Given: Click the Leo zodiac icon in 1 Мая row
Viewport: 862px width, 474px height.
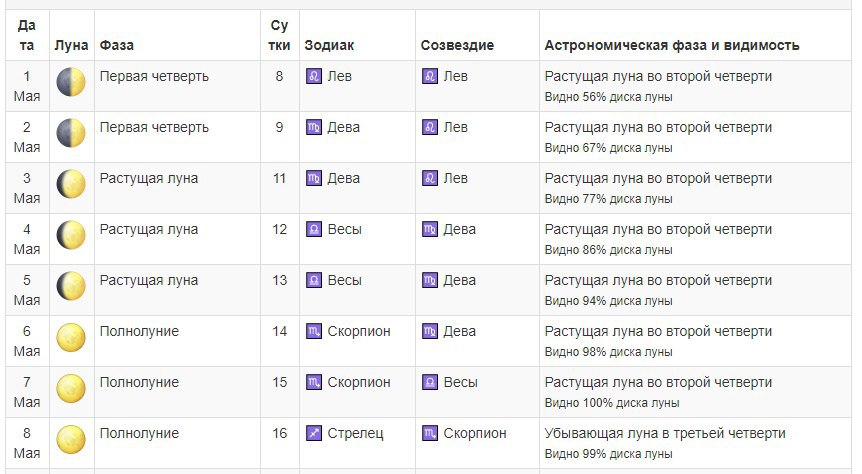Looking at the screenshot, I should click(x=313, y=76).
